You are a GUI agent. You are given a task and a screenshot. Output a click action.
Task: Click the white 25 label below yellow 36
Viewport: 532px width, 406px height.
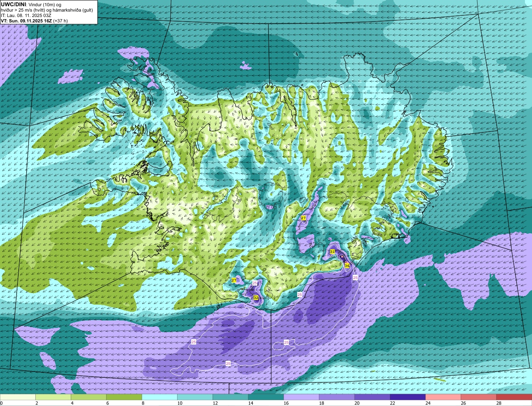pyautogui.click(x=355, y=277)
